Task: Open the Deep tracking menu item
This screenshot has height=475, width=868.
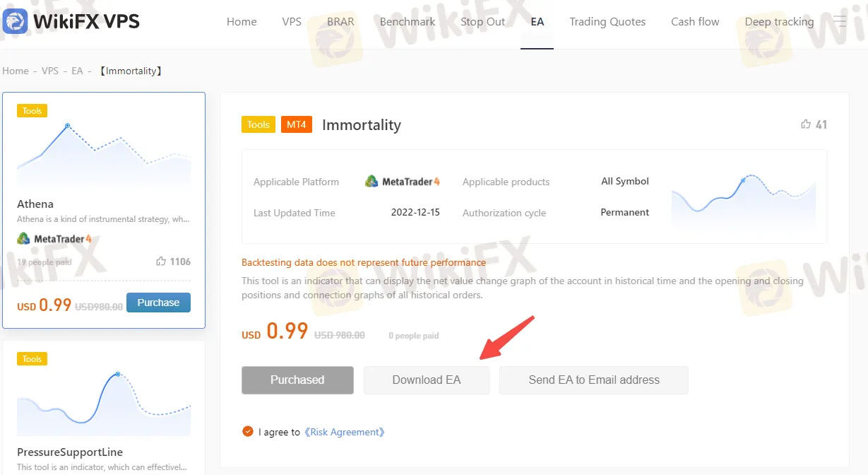Action: (779, 22)
